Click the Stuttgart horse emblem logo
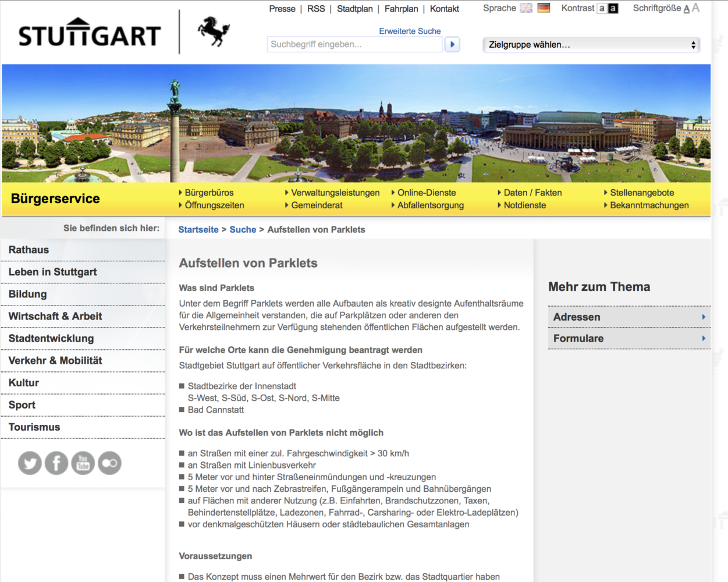Viewport: 728px width, 582px height. tap(214, 31)
